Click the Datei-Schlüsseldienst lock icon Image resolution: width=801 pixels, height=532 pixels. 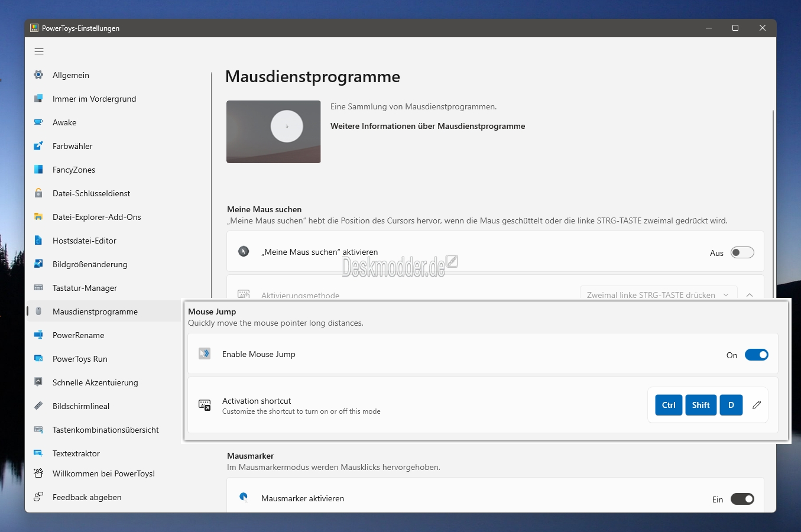tap(38, 193)
